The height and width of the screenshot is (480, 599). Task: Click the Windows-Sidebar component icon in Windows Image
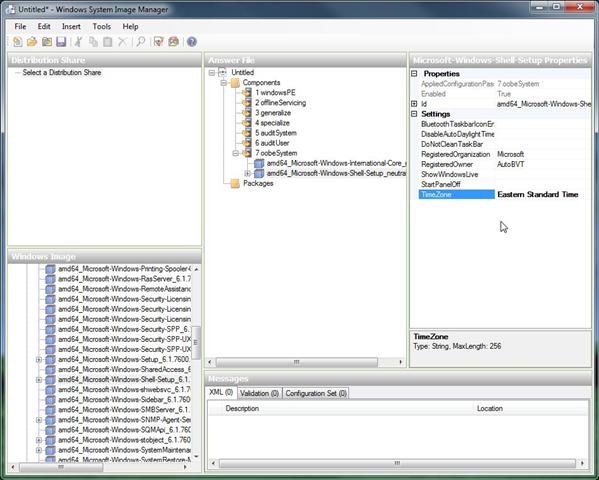50,399
